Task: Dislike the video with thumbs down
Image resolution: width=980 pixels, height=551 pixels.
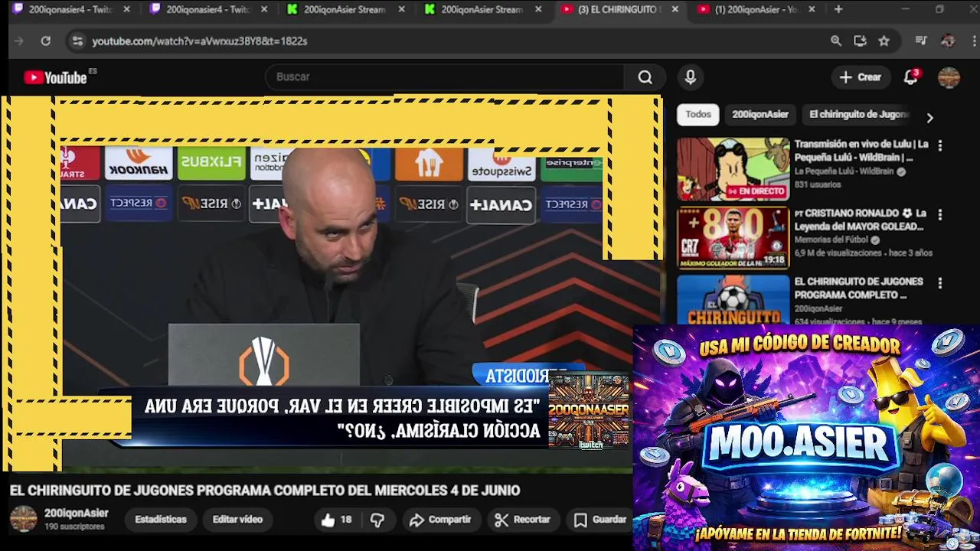Action: [x=377, y=520]
